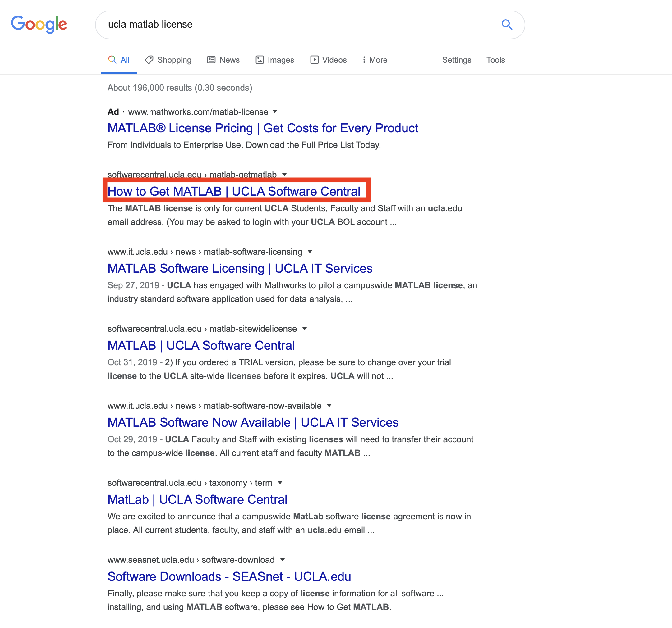Image resolution: width=672 pixels, height=628 pixels.
Task: Open the Tools filter options
Action: 495,60
